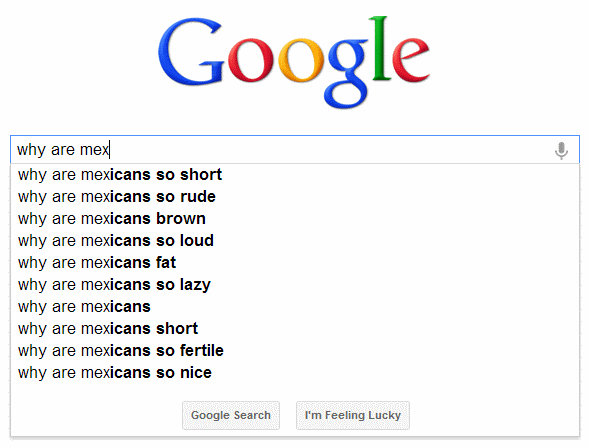
Task: Click the red letter e in Google logo
Action: 411,60
